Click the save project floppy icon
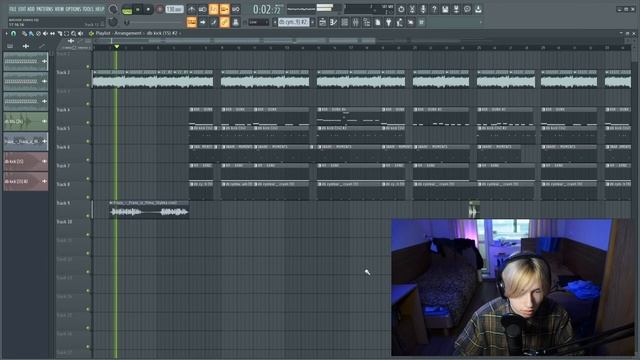 (445, 9)
